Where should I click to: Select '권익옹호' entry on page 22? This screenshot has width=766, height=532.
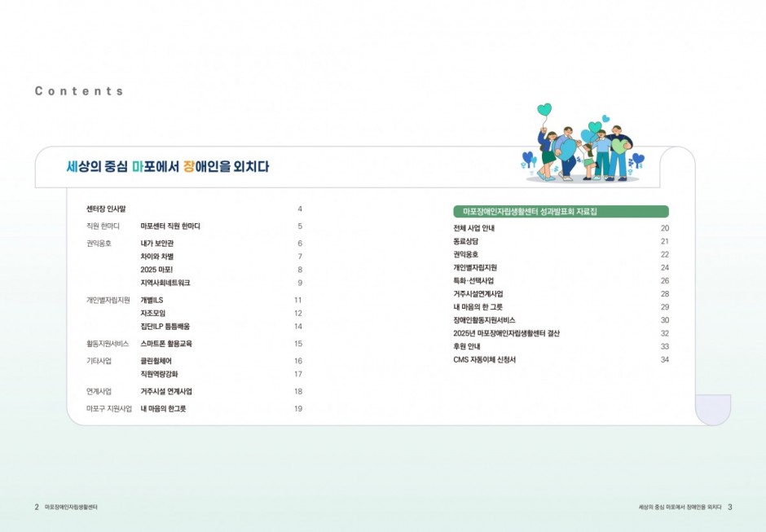click(x=465, y=254)
